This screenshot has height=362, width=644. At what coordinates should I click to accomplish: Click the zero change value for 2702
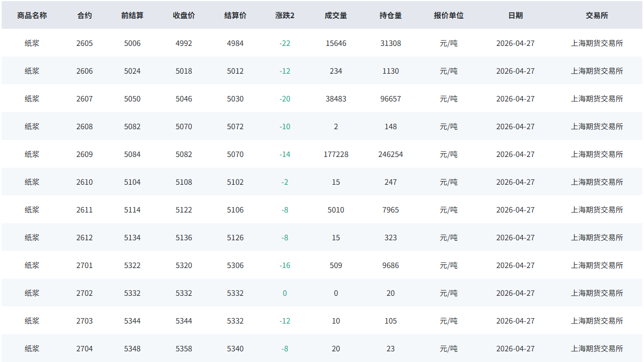[285, 293]
